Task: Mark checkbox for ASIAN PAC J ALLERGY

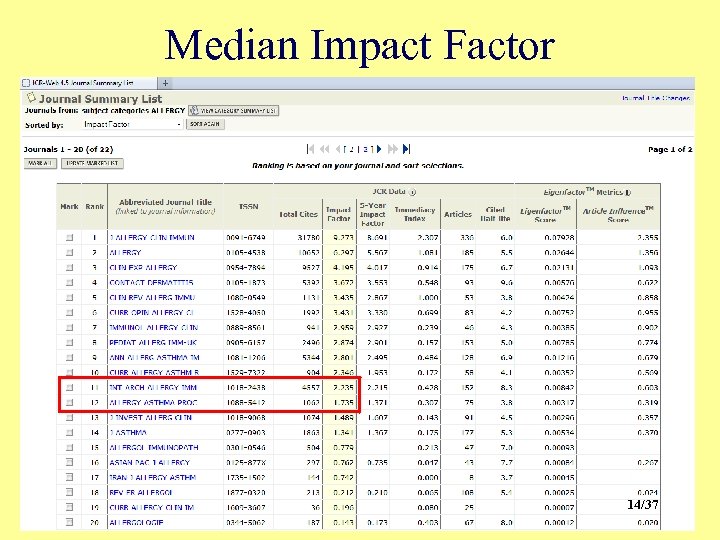Action: 69,462
